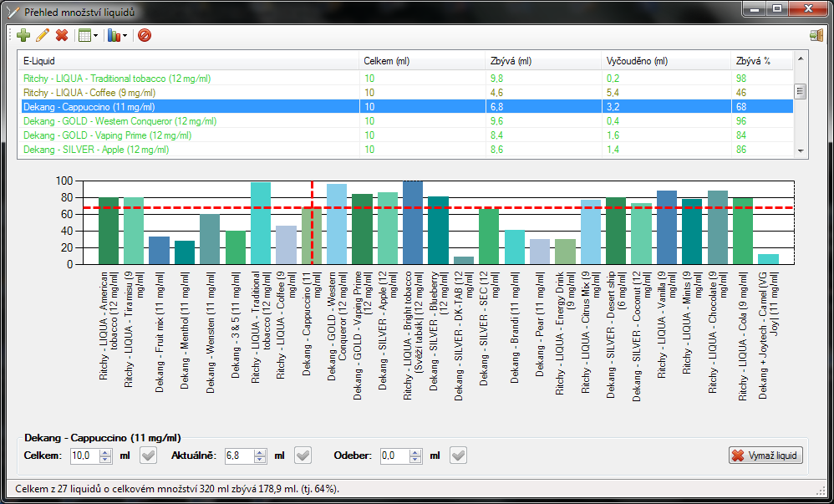Image resolution: width=834 pixels, height=504 pixels.
Task: Sort by Zbývá (ml) column header
Action: tap(543, 61)
